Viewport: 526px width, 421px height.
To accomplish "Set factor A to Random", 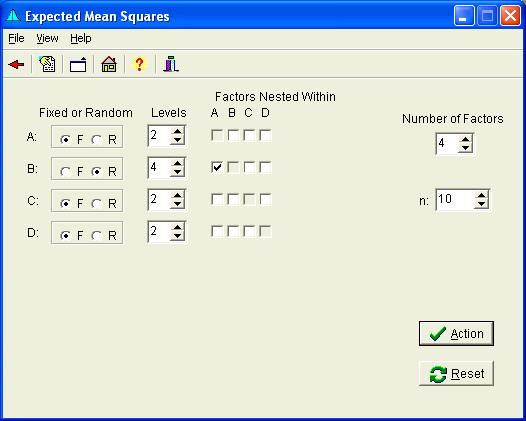I will click(97, 140).
